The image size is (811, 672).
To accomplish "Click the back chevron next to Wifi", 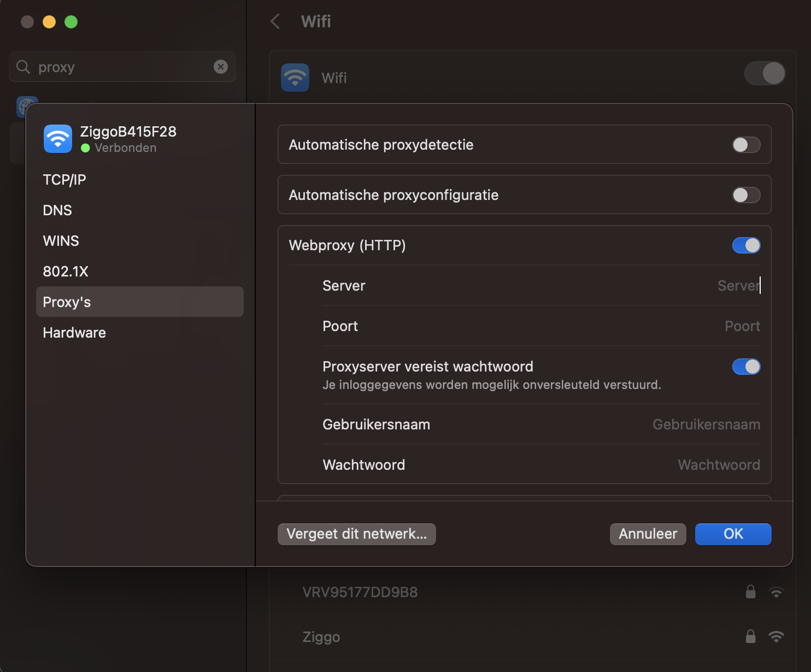I will point(274,21).
